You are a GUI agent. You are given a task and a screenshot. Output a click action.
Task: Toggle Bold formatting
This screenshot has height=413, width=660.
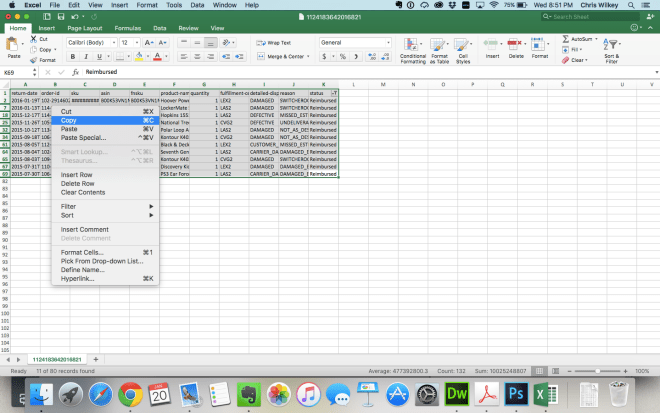tap(73, 57)
